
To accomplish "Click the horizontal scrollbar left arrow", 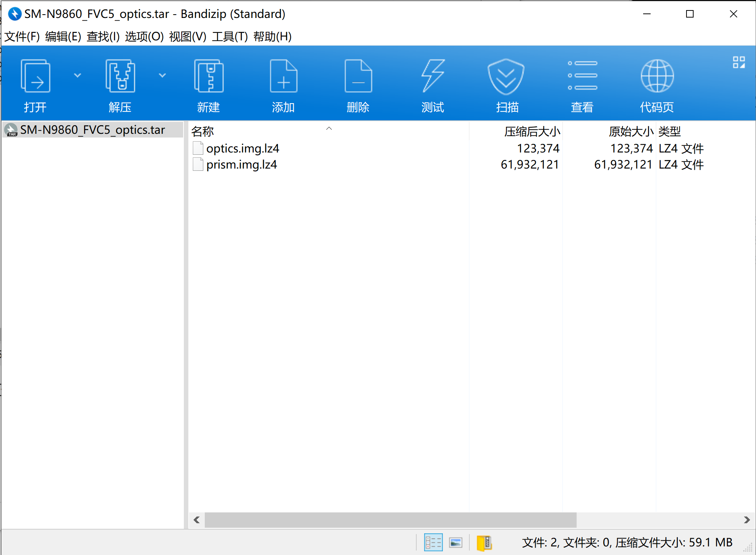I will (x=197, y=520).
